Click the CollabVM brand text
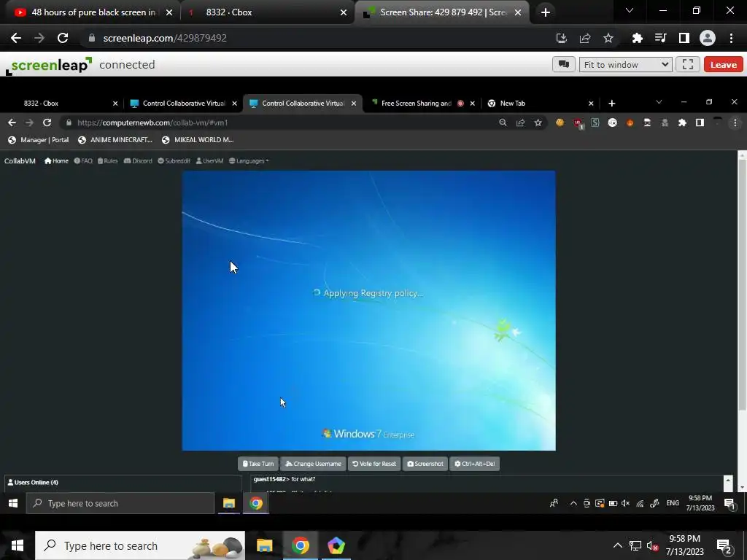This screenshot has width=747, height=560. (20, 161)
